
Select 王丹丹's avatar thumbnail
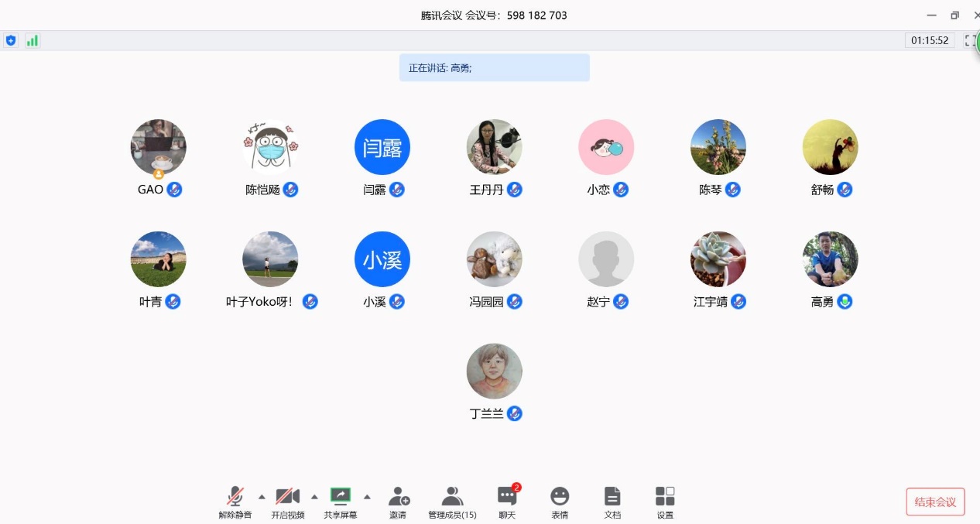[x=494, y=147]
